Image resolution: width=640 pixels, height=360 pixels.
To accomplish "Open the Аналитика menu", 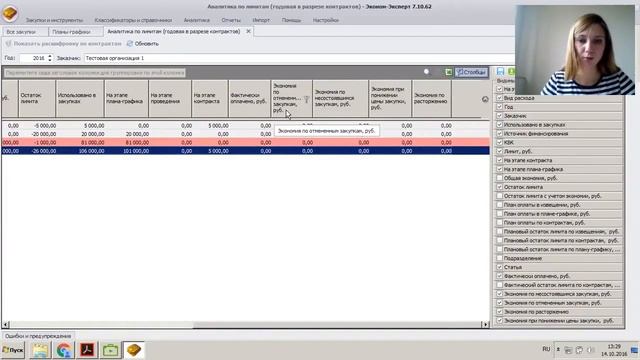I will 197,20.
